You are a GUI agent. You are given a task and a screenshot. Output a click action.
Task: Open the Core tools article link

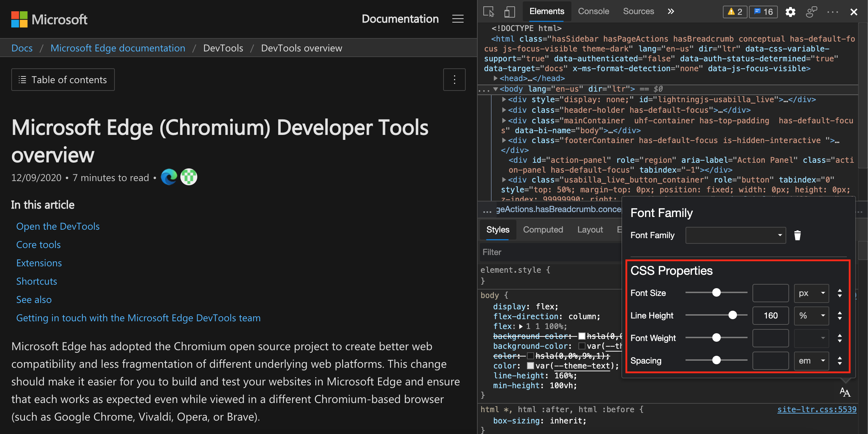coord(38,244)
